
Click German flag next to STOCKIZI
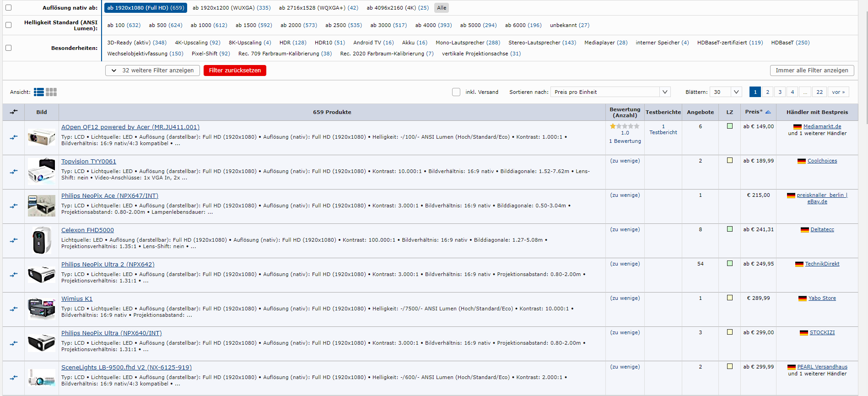click(804, 333)
